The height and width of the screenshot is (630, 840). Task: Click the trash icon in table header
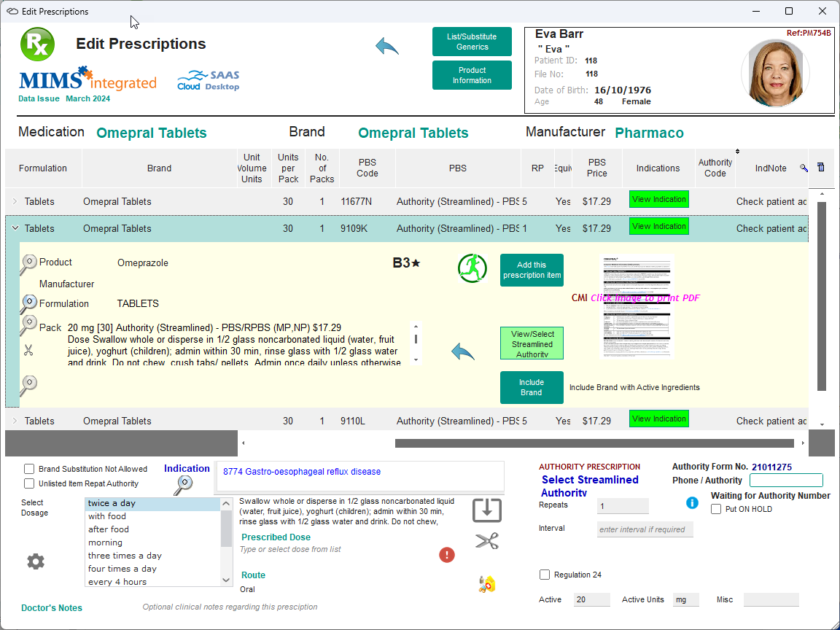821,167
